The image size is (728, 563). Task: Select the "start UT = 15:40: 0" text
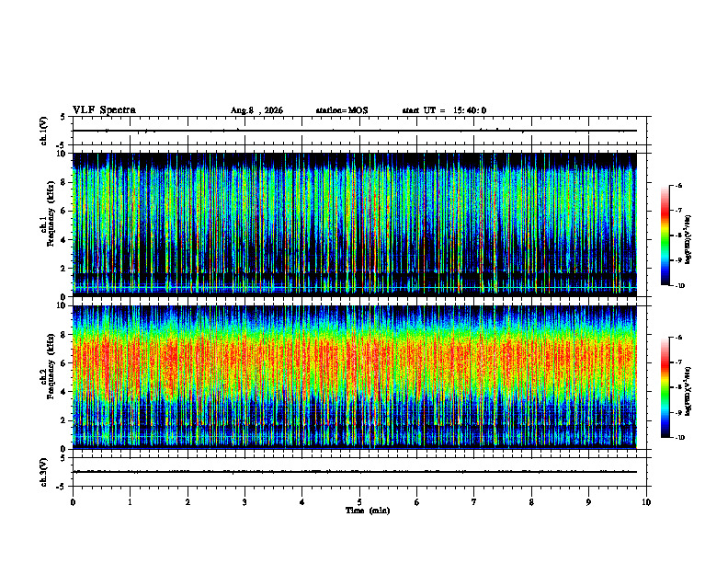[444, 110]
